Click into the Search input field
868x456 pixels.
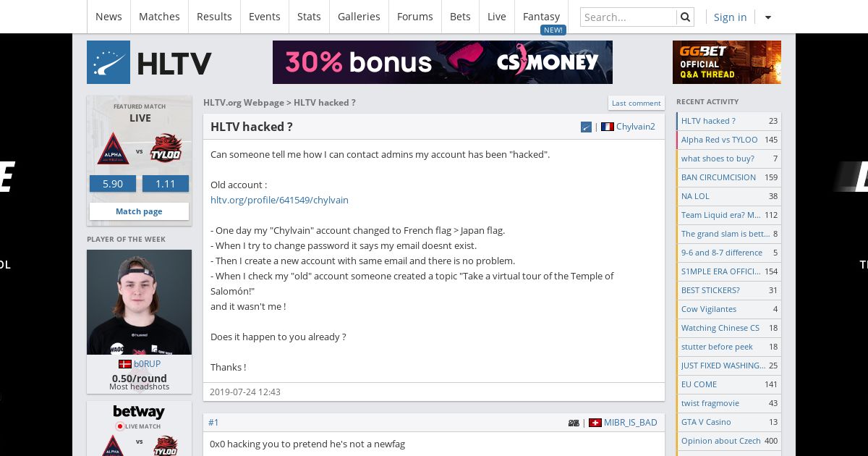click(x=629, y=17)
